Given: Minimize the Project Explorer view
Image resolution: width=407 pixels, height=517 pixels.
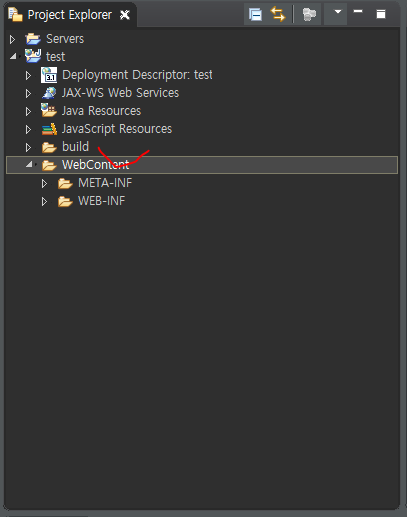Looking at the screenshot, I should tap(358, 12).
